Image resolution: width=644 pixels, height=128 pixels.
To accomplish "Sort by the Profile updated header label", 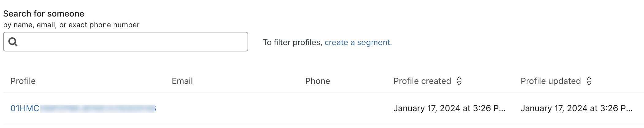I will tap(550, 81).
